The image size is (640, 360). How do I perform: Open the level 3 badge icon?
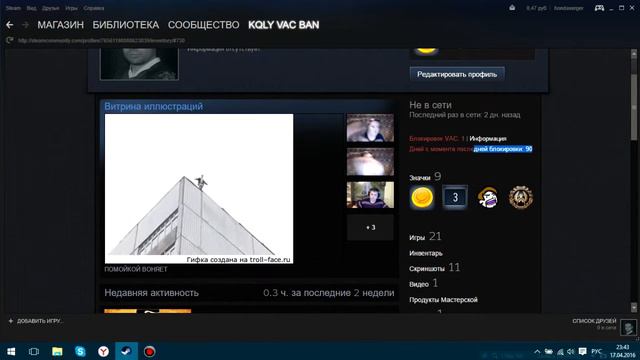[x=455, y=198]
